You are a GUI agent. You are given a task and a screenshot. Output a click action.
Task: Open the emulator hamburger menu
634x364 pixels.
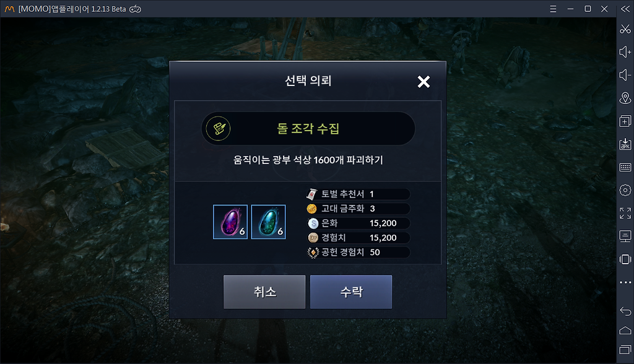[553, 9]
